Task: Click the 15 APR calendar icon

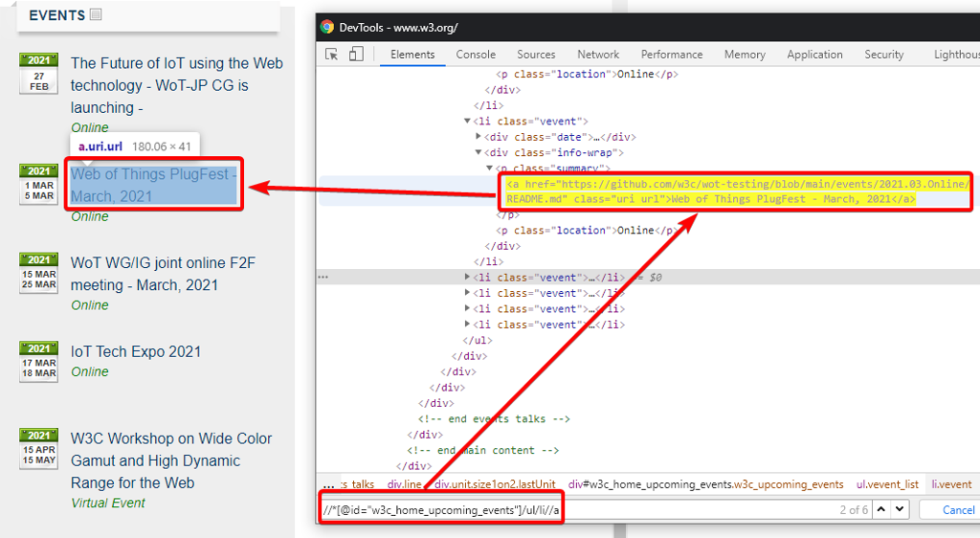Action: click(x=39, y=448)
